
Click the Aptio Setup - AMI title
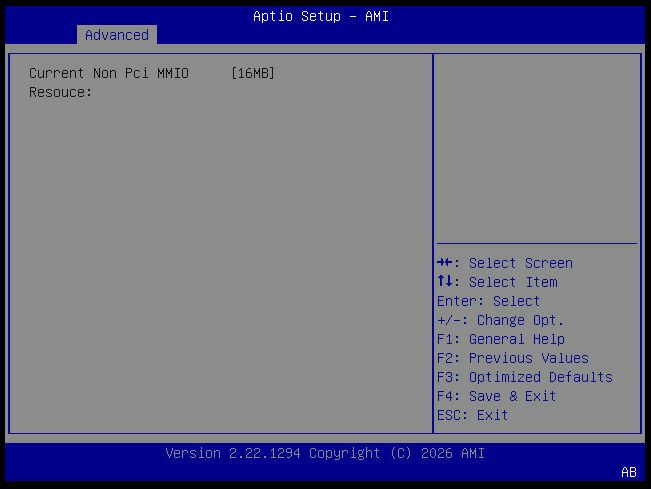pos(321,16)
